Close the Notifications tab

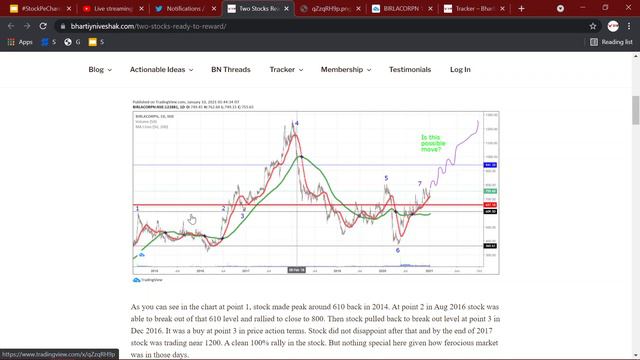coord(214,9)
